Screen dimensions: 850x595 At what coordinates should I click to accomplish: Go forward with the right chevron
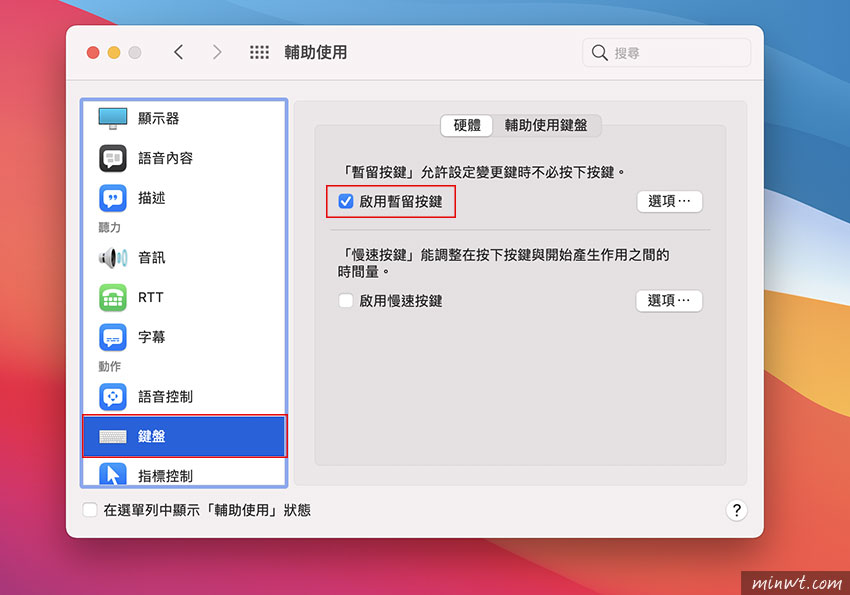217,52
